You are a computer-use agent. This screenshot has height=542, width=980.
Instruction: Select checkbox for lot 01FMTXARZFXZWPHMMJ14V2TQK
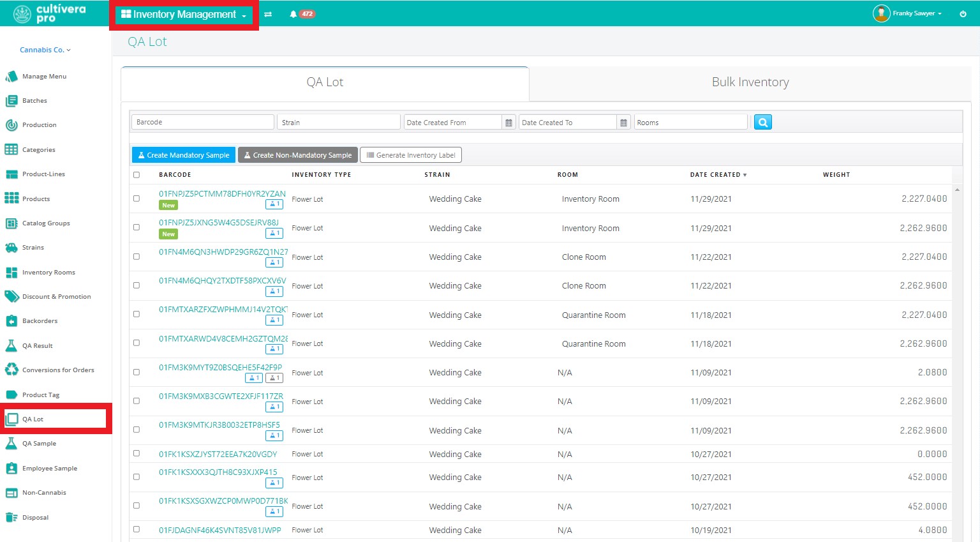pos(137,314)
